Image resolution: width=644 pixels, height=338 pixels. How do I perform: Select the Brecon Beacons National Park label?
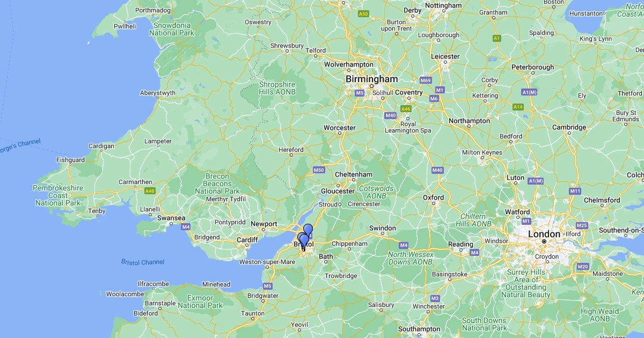(x=217, y=183)
